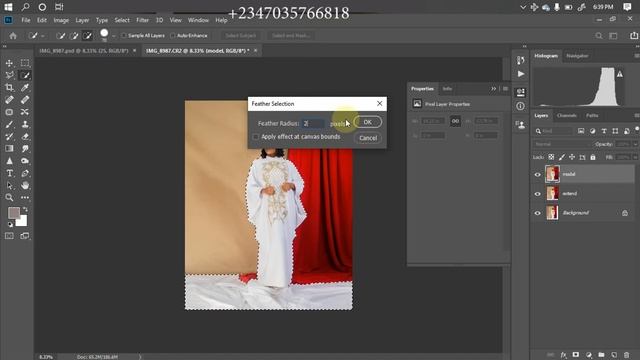Select the Lasso tool
Screen dimensions: 640x360
tap(9, 75)
